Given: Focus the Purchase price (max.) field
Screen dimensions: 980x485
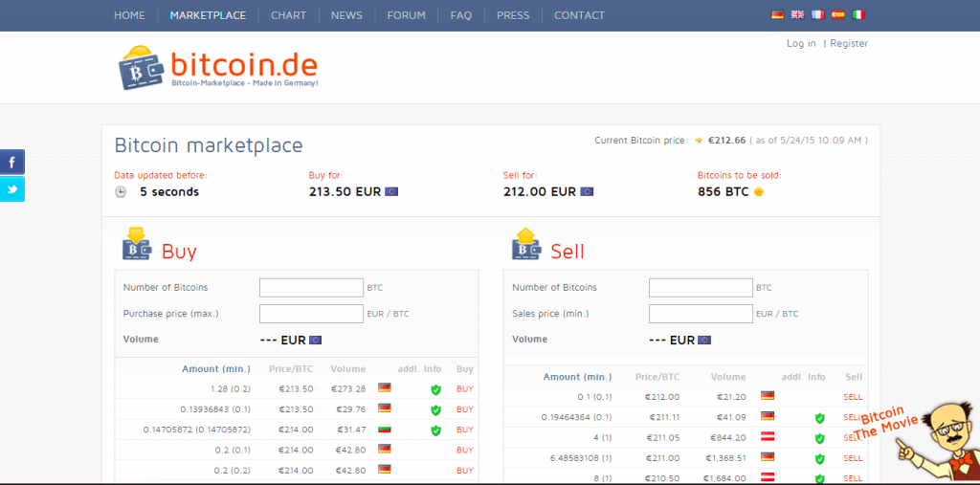Looking at the screenshot, I should click(x=311, y=314).
